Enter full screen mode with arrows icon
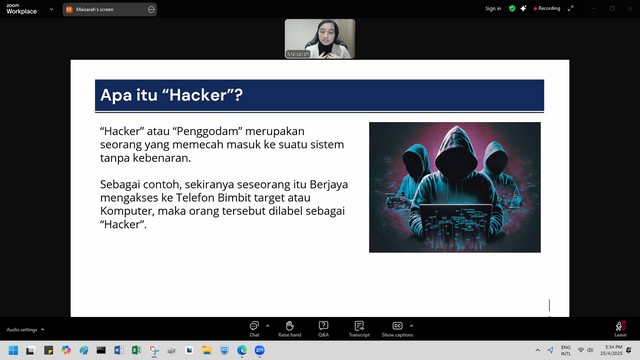This screenshot has height=360, width=640. 571,8
